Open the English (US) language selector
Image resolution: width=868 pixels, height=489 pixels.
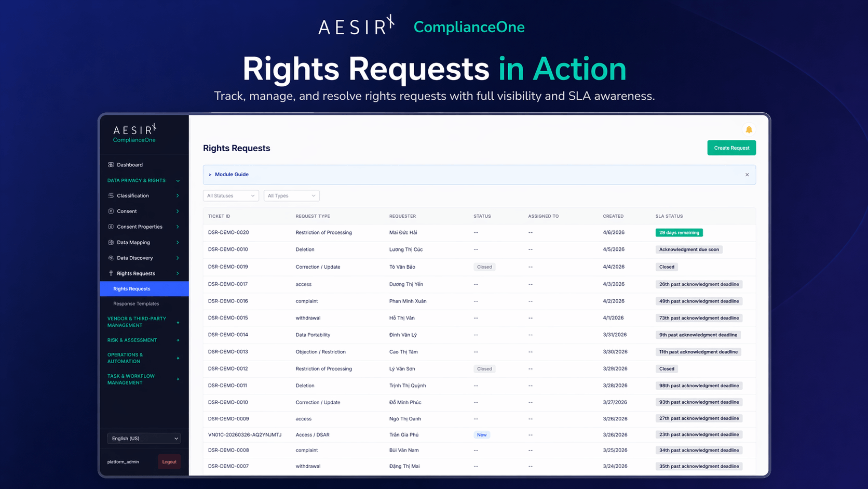(x=144, y=439)
